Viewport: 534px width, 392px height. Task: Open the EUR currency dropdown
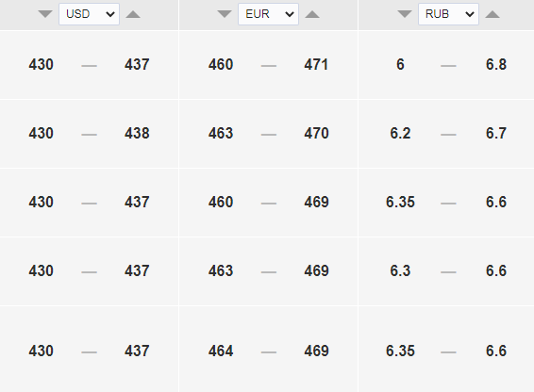[268, 14]
